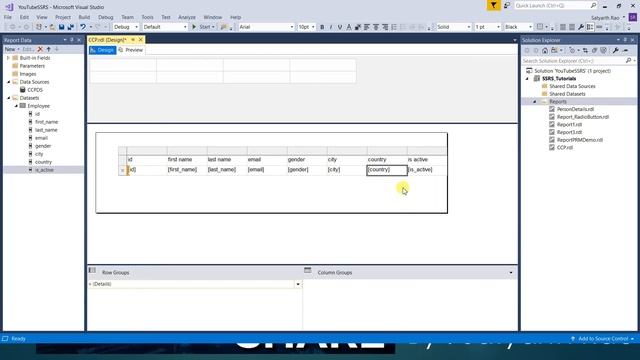Collapse the Reports folder in Solution Explorer
Viewport: 640px width, 360px height.
(535, 102)
